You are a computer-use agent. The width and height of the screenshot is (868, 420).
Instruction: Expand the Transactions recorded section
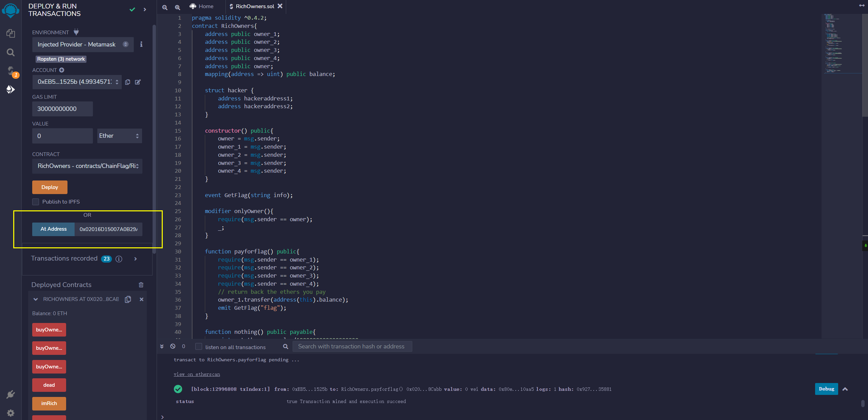[136, 259]
